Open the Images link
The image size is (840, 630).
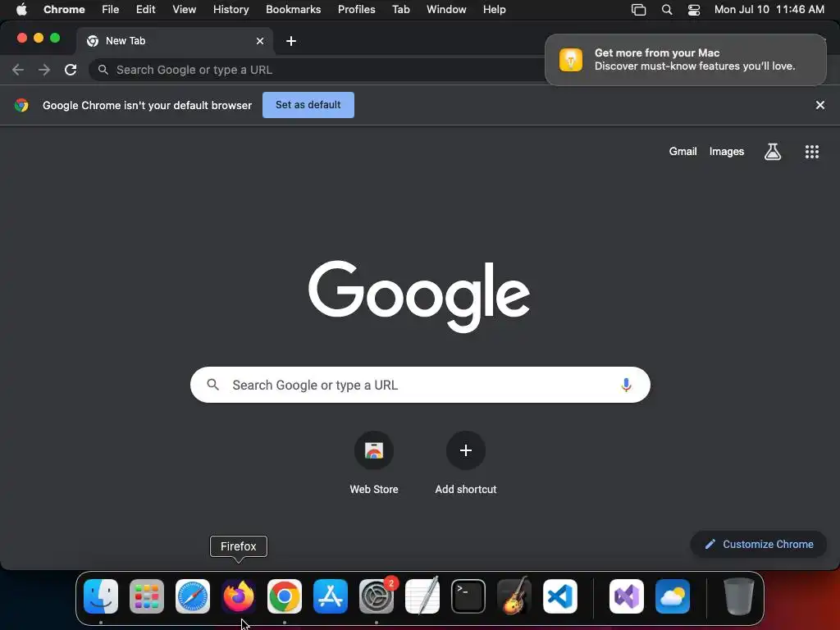(x=727, y=152)
